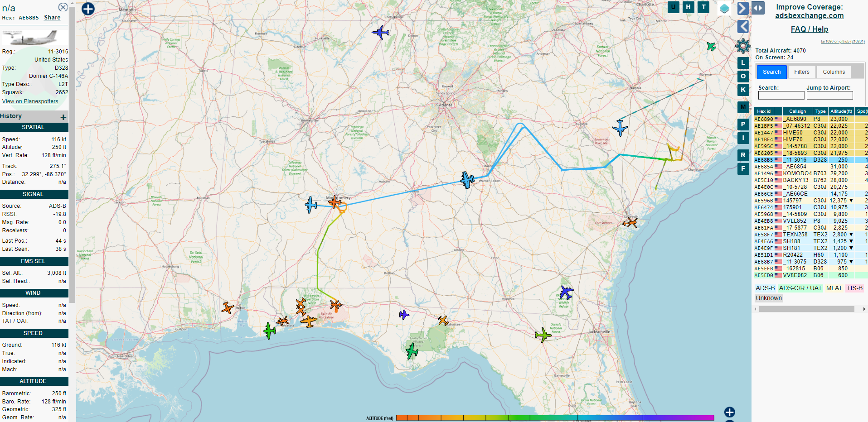This screenshot has height=422, width=868.
Task: Click the altitude color legend bar
Action: click(x=555, y=418)
